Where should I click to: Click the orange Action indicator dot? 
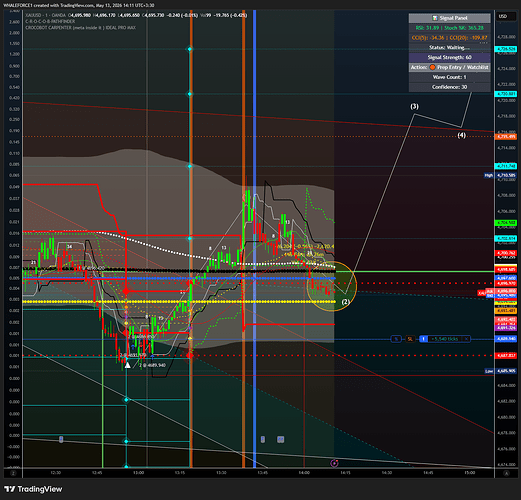pos(432,67)
